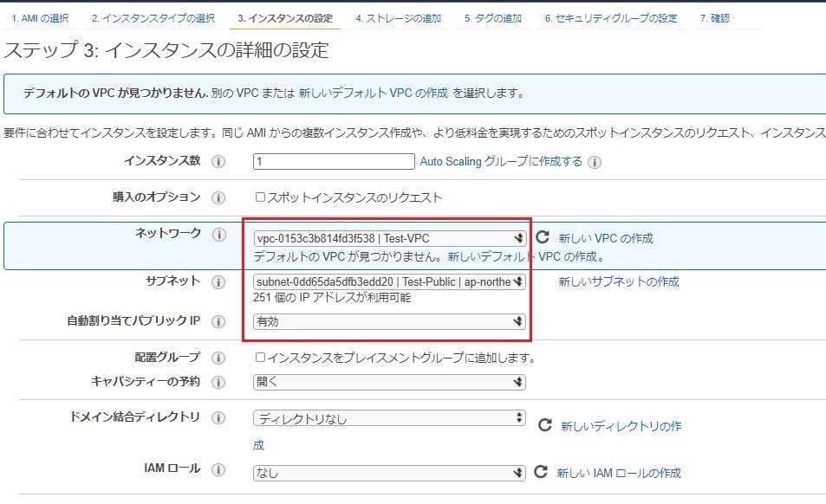Select step 3. インスタンスの設定 tab
Viewport: 826px width, 504px height.
coord(285,18)
